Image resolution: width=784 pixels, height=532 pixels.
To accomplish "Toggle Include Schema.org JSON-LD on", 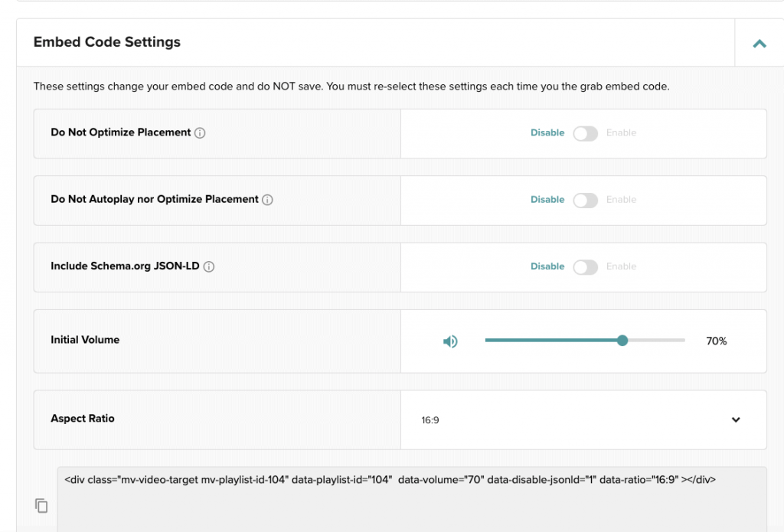I will (586, 266).
